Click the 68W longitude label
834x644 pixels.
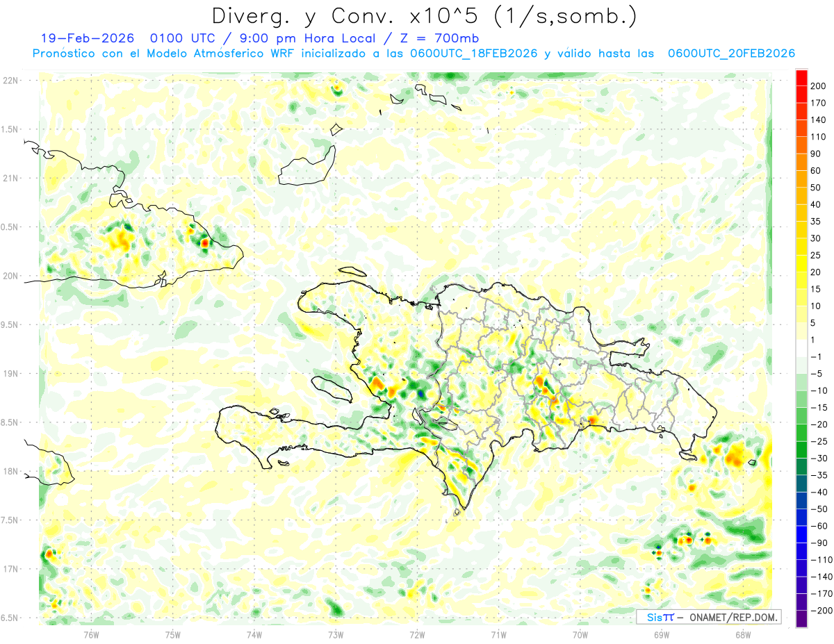tap(742, 634)
